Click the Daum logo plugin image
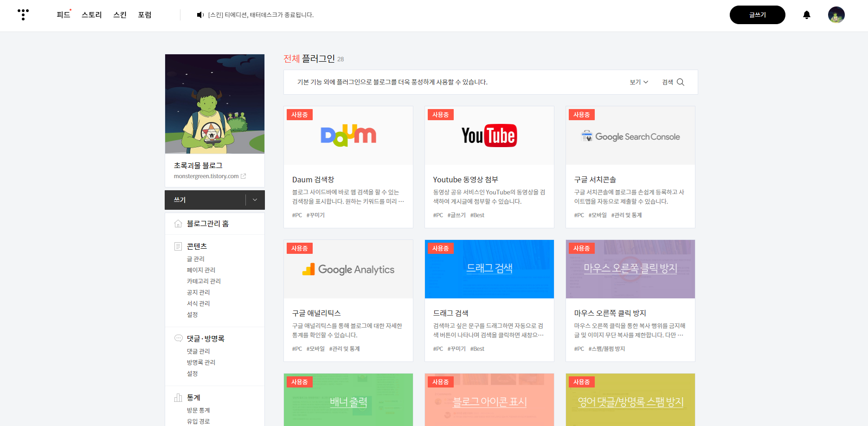868x426 pixels. pyautogui.click(x=348, y=136)
